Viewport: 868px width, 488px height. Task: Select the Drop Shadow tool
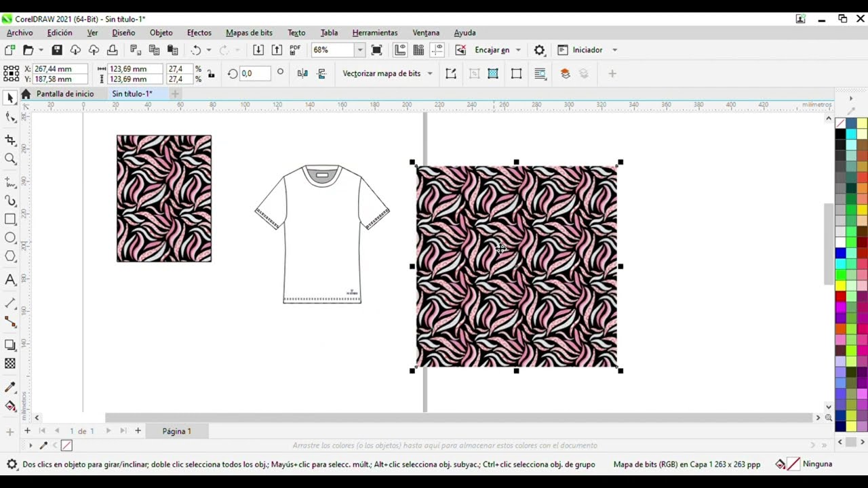(x=10, y=345)
